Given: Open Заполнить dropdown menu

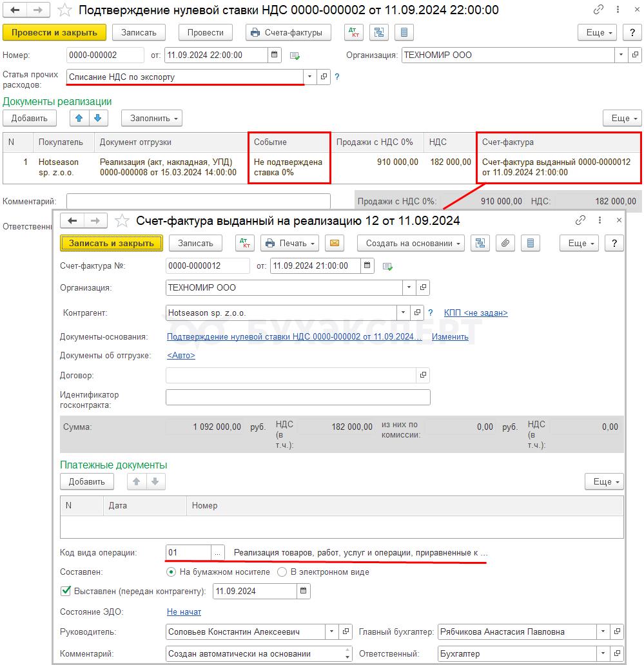Looking at the screenshot, I should (x=152, y=118).
